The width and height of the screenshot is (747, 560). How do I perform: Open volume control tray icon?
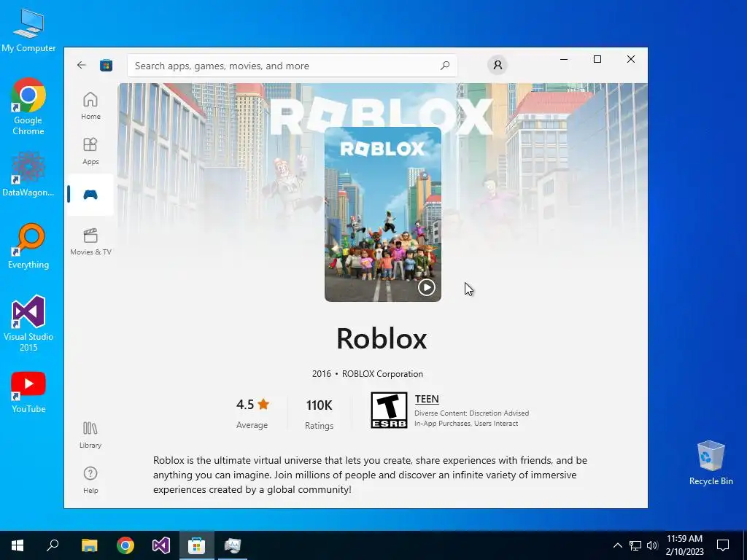coord(652,545)
